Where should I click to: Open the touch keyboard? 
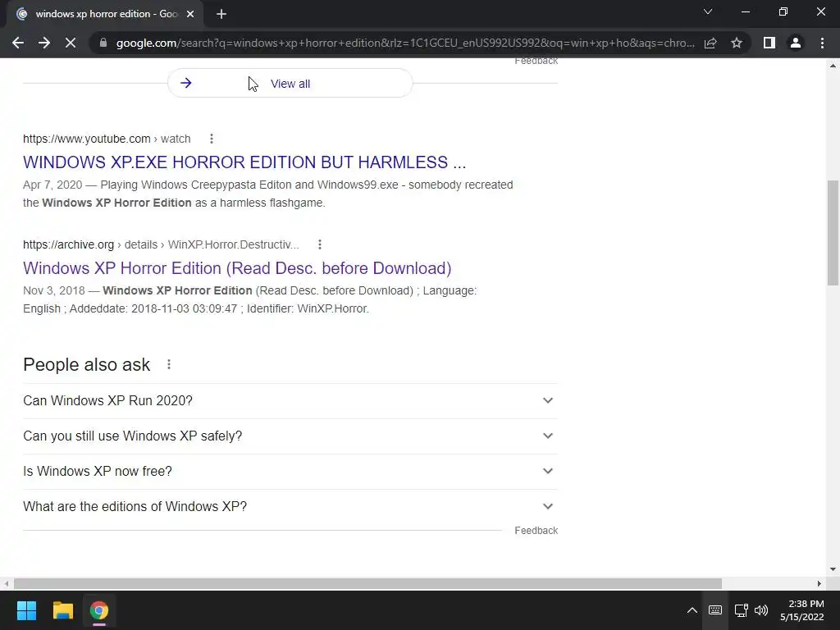tap(715, 610)
